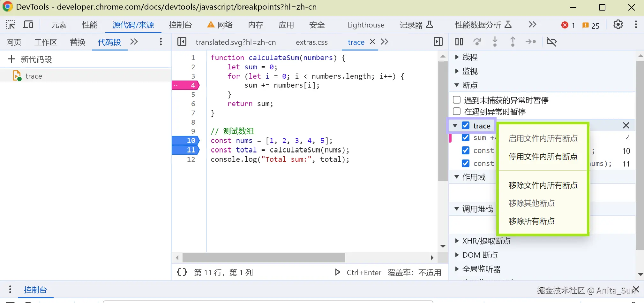This screenshot has width=644, height=303.
Task: Pause script execution button
Action: [x=459, y=42]
